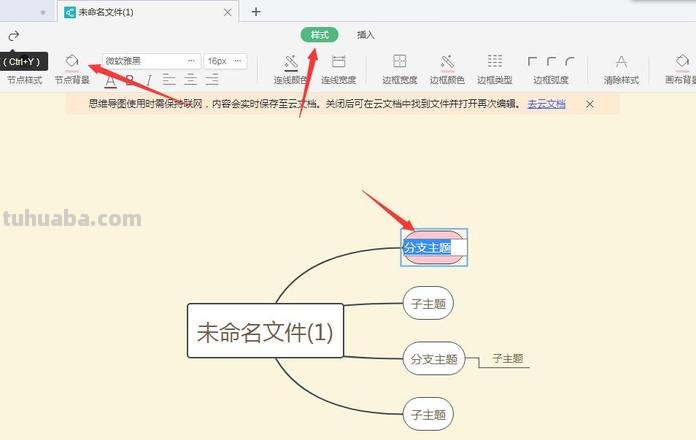Close the 未命名文件(1) document tab

228,12
